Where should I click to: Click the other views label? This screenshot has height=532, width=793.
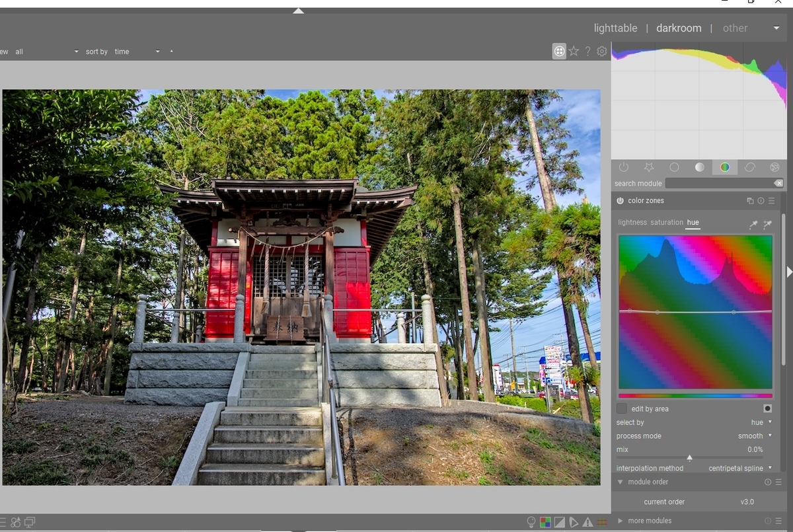click(735, 28)
